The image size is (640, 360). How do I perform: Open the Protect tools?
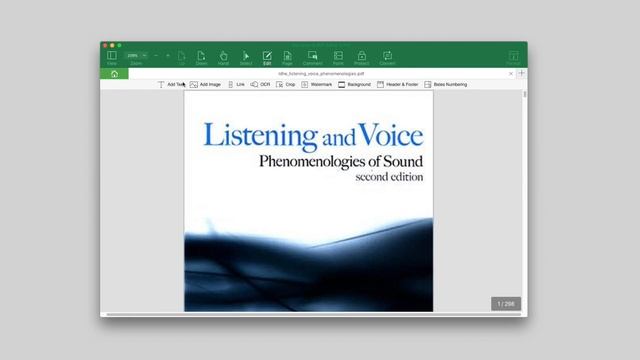point(362,58)
